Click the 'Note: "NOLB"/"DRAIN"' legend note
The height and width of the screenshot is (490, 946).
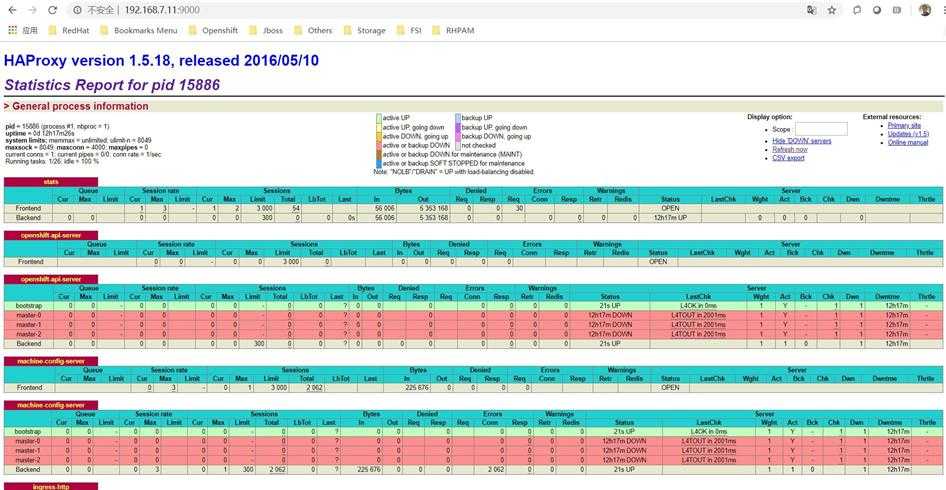454,172
